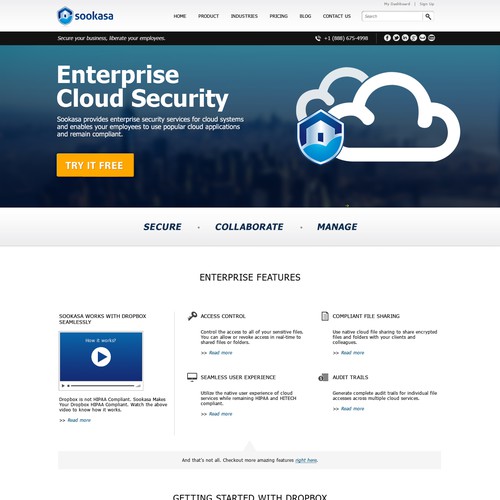Open the LinkedIn social icon

[x=405, y=38]
